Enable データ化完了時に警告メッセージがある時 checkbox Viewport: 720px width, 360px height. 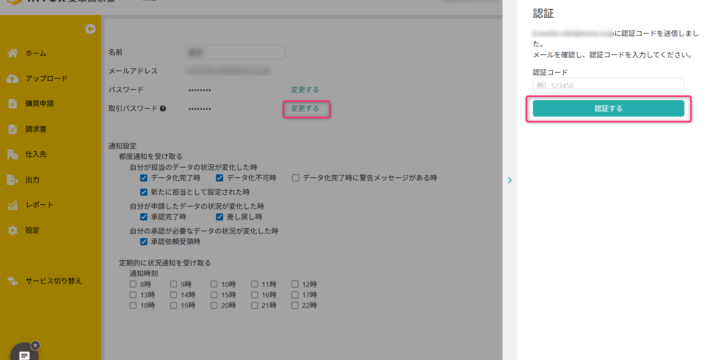[296, 178]
